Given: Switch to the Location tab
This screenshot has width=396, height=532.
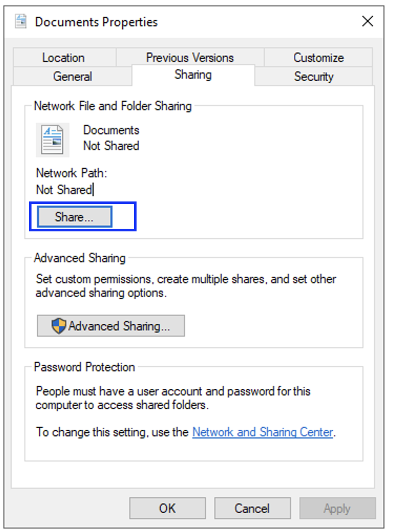Looking at the screenshot, I should 64,58.
